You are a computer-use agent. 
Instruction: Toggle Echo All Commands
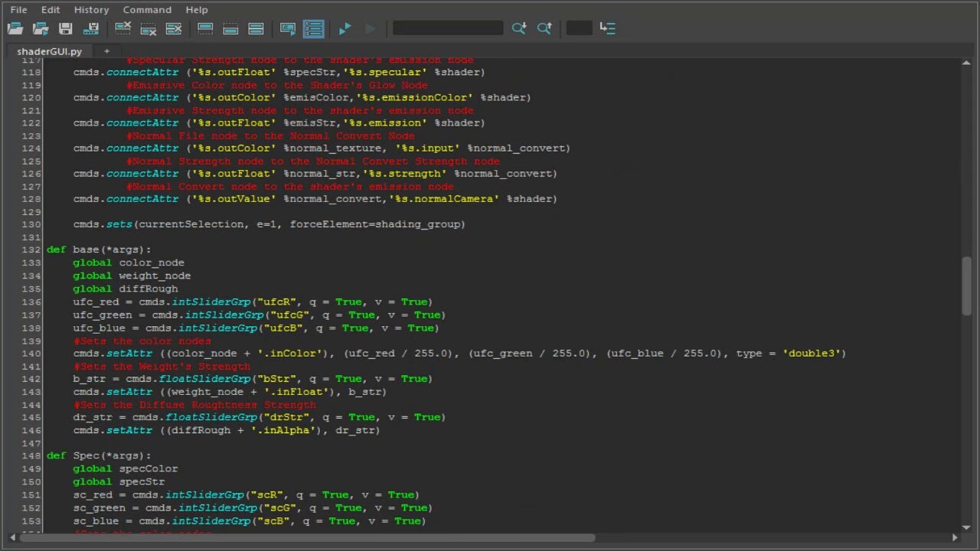click(288, 28)
